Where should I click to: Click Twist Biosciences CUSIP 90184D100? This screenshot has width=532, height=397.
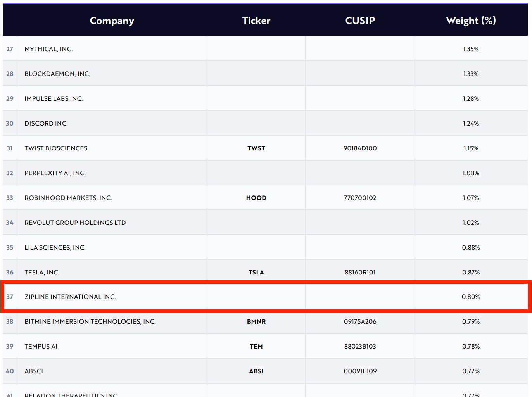pos(360,148)
